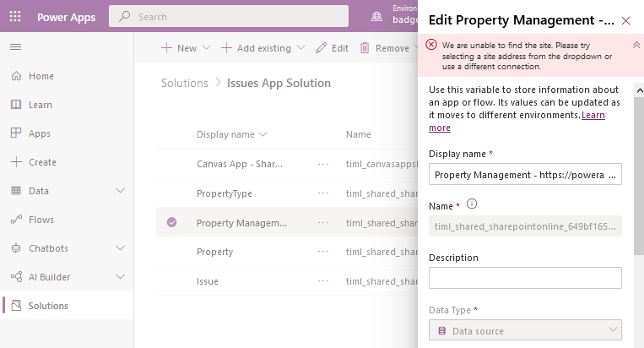Click the scrollbar up arrow in panel
644x348 pixels.
tap(640, 90)
